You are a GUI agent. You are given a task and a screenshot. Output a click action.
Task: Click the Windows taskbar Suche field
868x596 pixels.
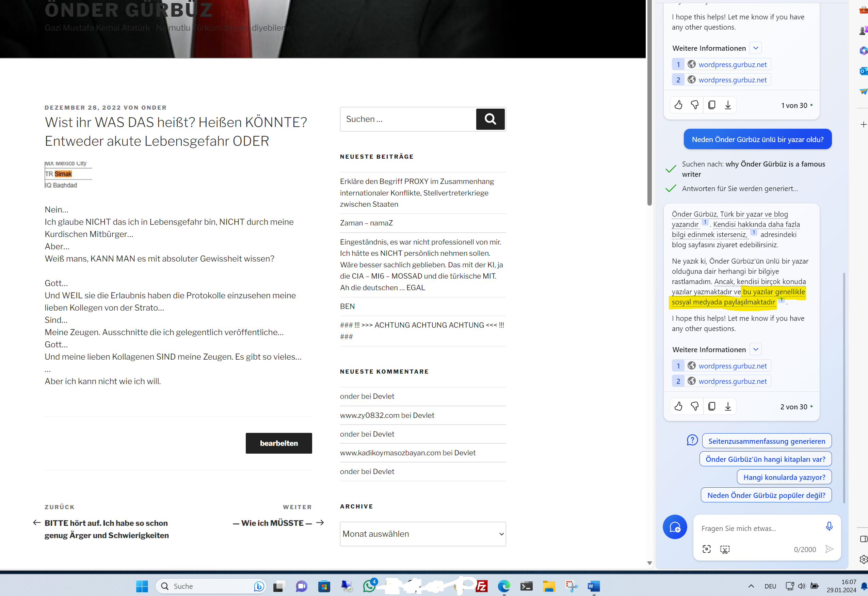point(211,586)
